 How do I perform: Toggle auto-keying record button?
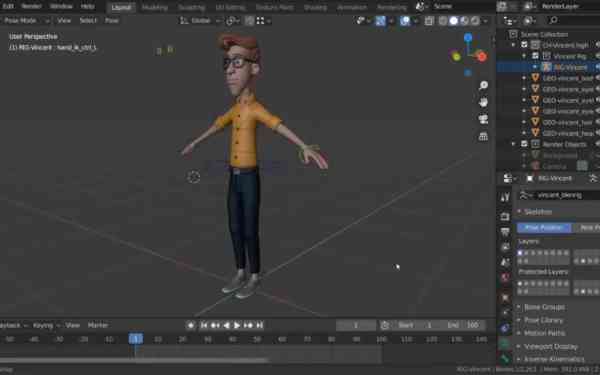[191, 325]
